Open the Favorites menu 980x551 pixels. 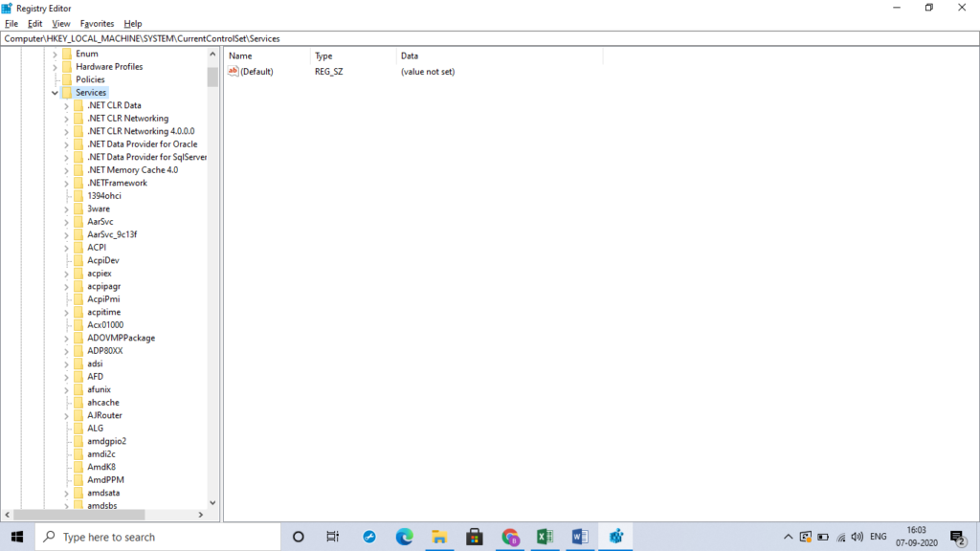97,24
